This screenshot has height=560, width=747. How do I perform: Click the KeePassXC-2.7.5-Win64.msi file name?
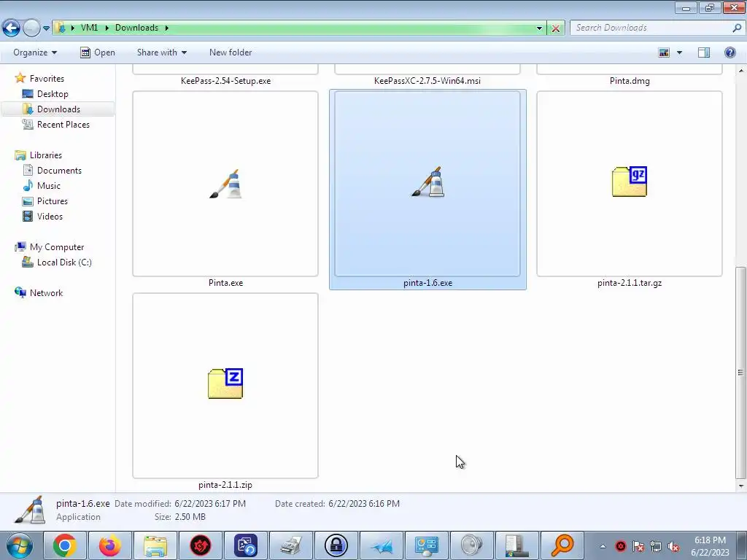click(x=427, y=81)
